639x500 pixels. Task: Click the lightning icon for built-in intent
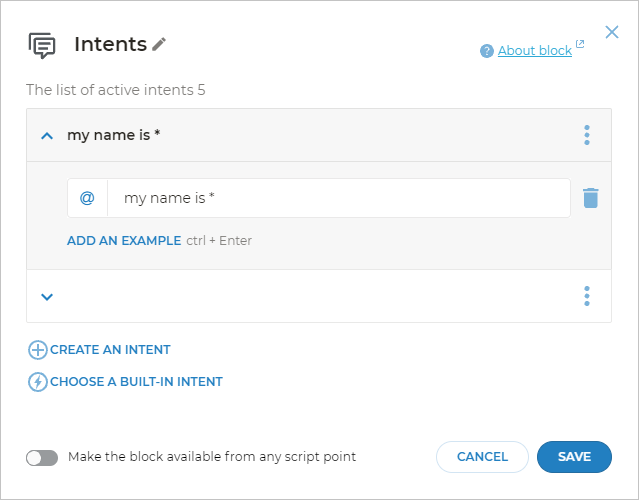point(38,382)
